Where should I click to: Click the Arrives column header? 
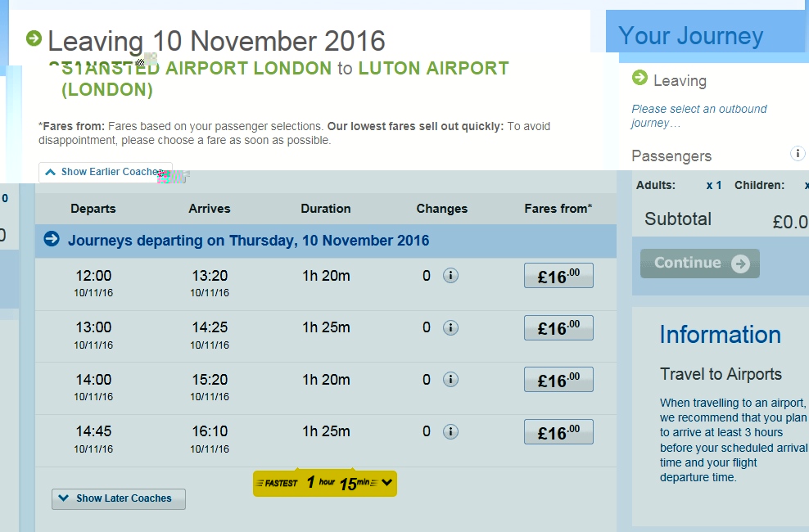tap(210, 209)
